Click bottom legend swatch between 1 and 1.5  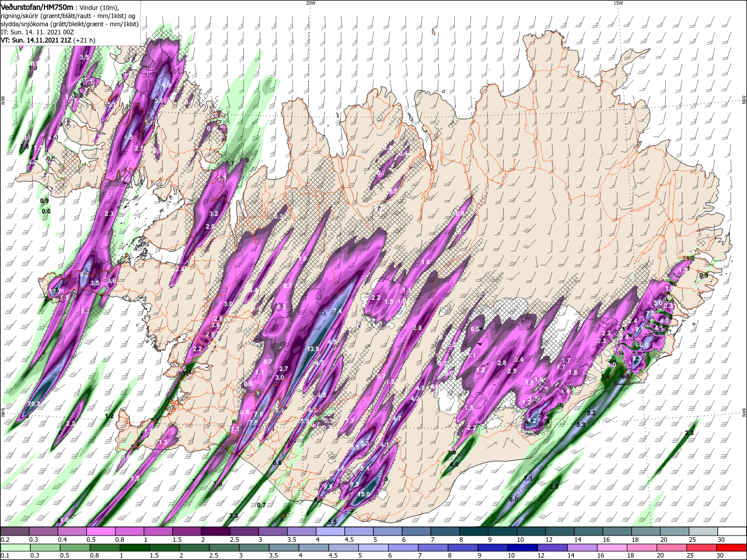134,548
